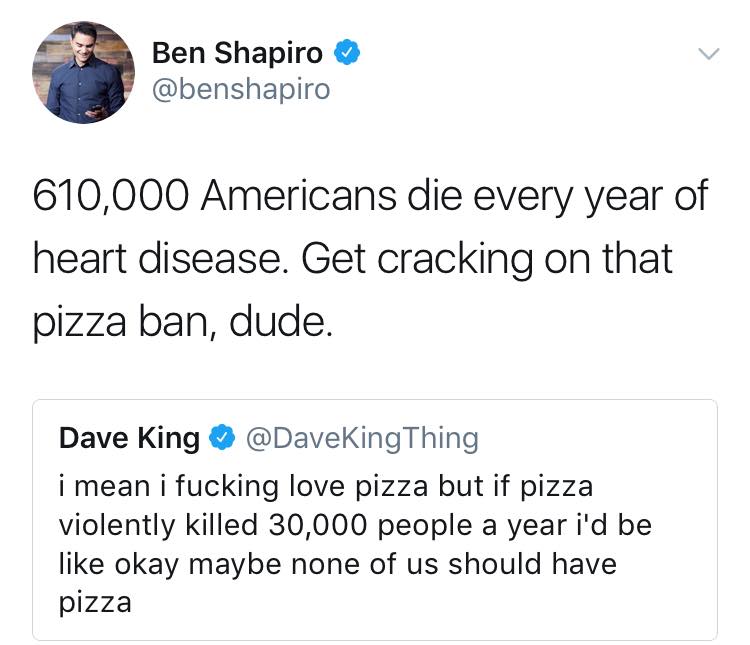Click the verified checkmark next to Dave King
Screen dimensions: 750x645
point(221,437)
